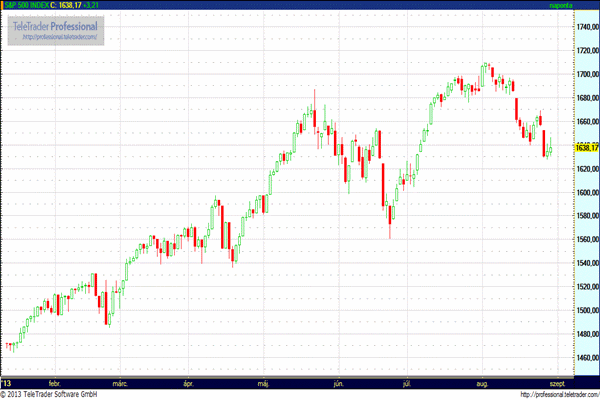Click the 1460,00 price axis label
Screen dimensions: 600x400
click(587, 358)
